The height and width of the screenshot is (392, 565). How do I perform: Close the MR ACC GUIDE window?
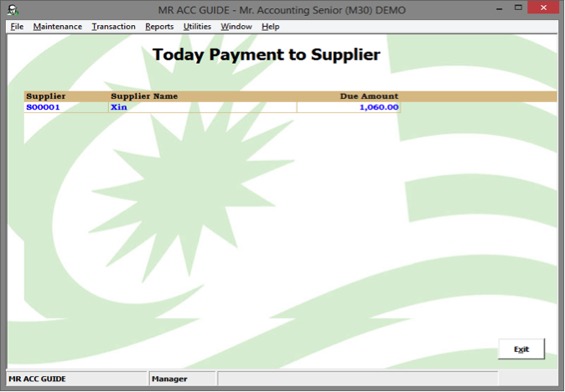click(543, 8)
